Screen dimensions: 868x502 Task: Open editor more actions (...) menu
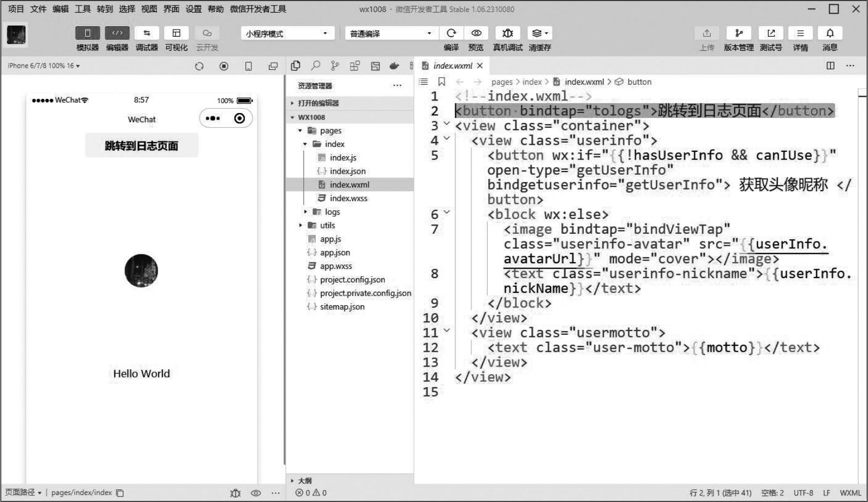(x=850, y=66)
